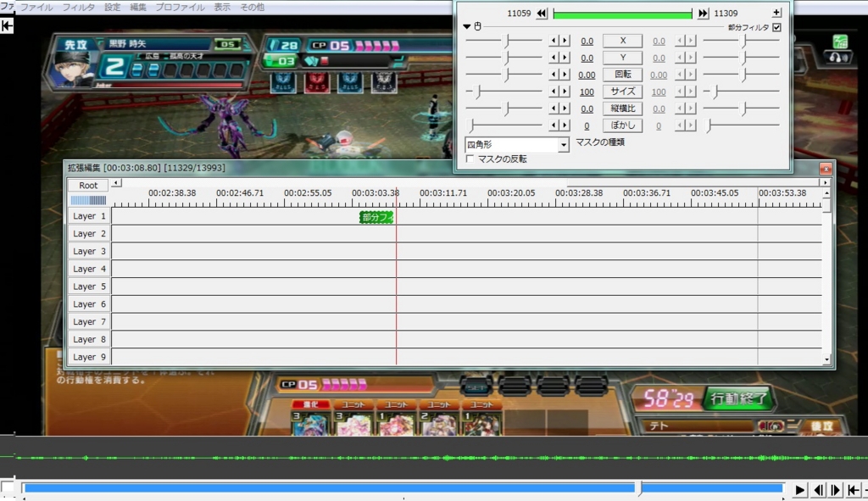Step forward one frame in the main window

click(836, 490)
